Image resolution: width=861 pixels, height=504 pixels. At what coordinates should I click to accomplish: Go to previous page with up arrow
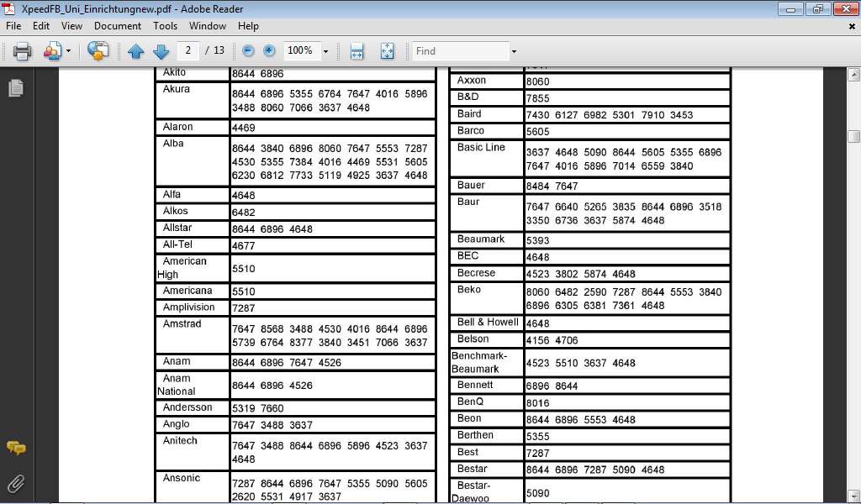tap(135, 51)
